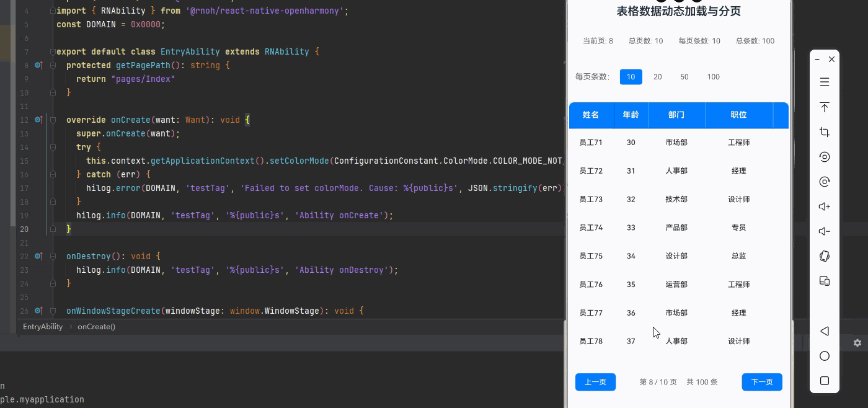This screenshot has height=408, width=868.
Task: Select 100 rows per page
Action: pos(714,77)
